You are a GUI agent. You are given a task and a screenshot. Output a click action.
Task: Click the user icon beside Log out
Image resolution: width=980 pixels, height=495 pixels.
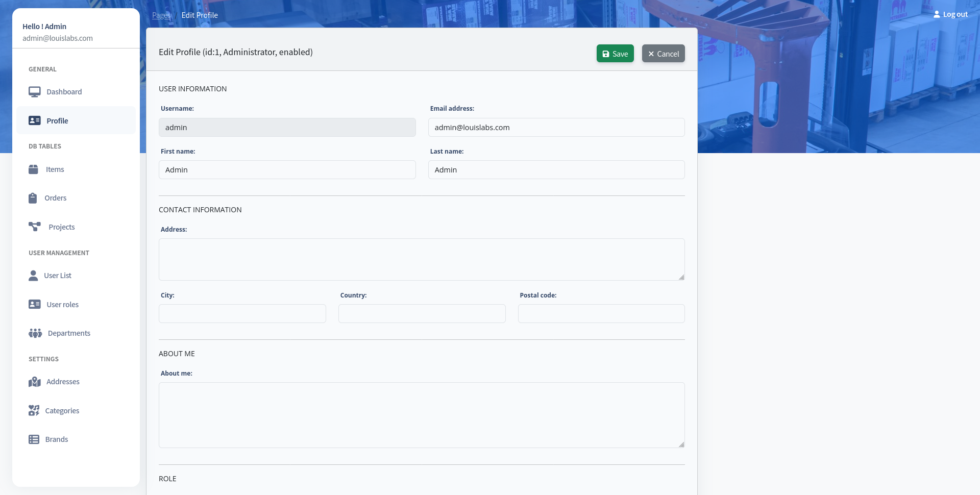[937, 14]
